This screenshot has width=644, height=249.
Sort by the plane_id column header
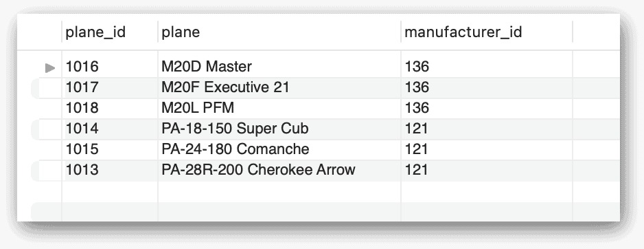coord(110,32)
